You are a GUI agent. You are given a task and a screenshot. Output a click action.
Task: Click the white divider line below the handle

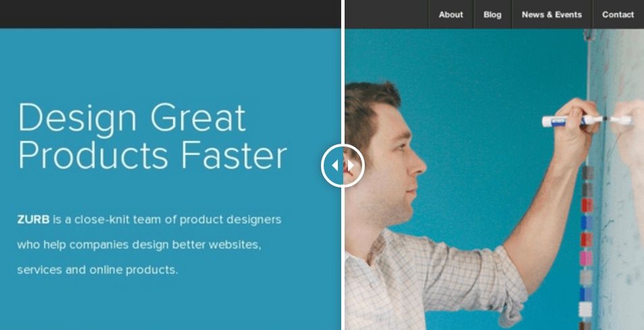[343, 259]
